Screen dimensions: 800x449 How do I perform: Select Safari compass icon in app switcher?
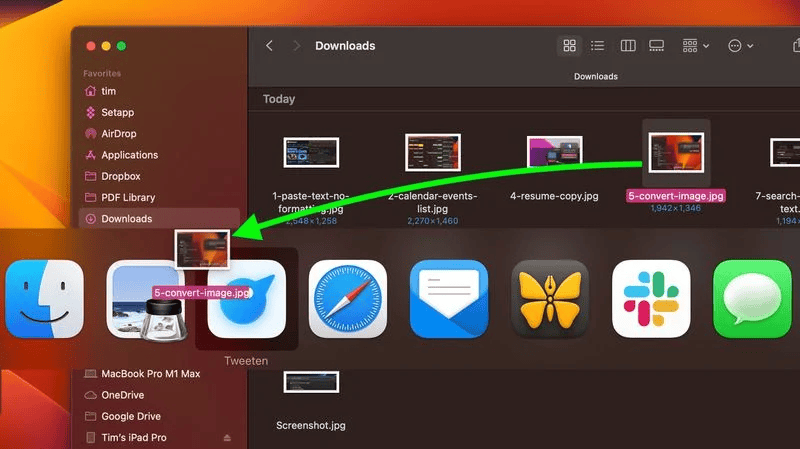[347, 299]
